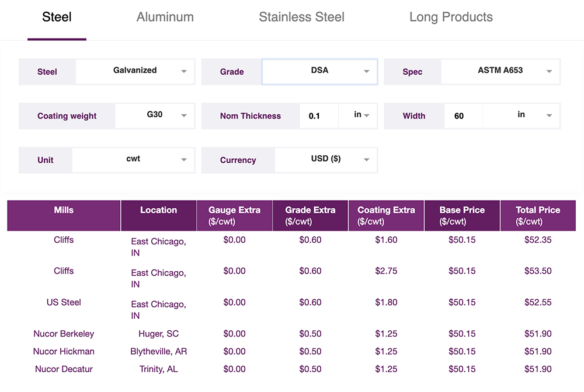Image resolution: width=584 pixels, height=392 pixels.
Task: Click the Nucor Berkeley row
Action: pyautogui.click(x=64, y=334)
